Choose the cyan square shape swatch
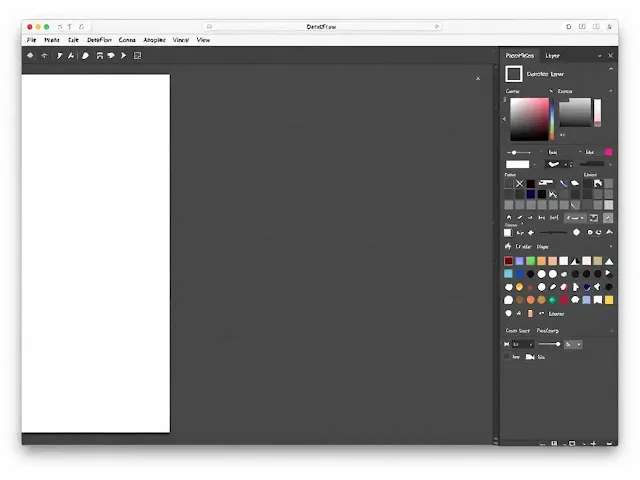640x480 pixels. 508,273
